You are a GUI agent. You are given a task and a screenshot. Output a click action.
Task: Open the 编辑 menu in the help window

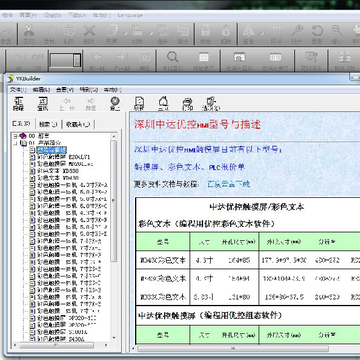pos(41,90)
